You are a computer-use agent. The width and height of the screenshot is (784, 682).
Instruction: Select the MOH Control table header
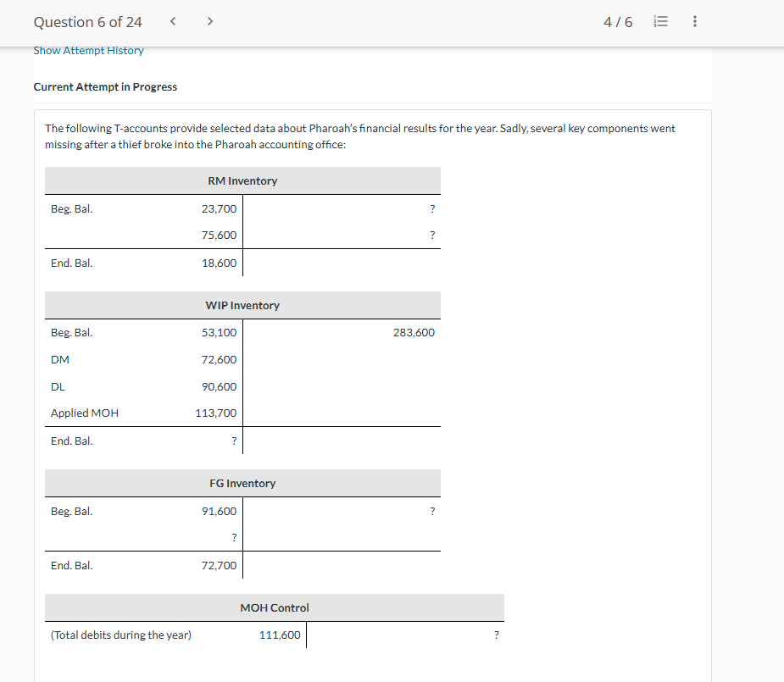click(275, 607)
